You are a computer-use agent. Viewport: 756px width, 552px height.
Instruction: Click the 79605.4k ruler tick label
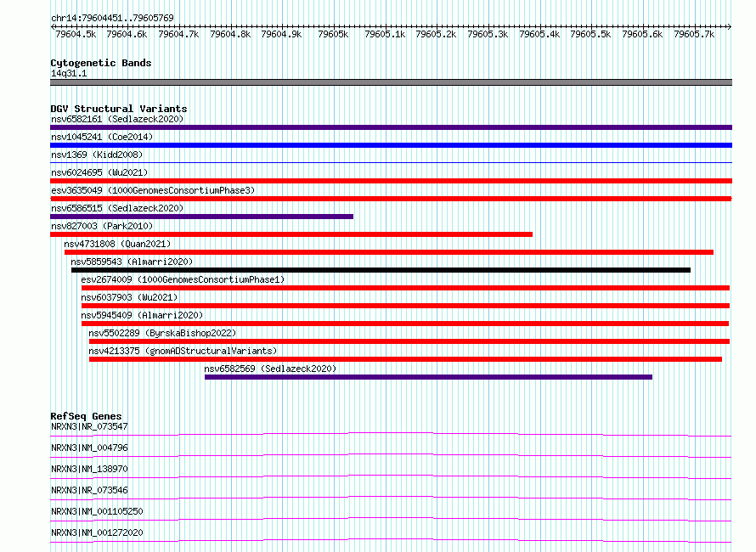(539, 34)
